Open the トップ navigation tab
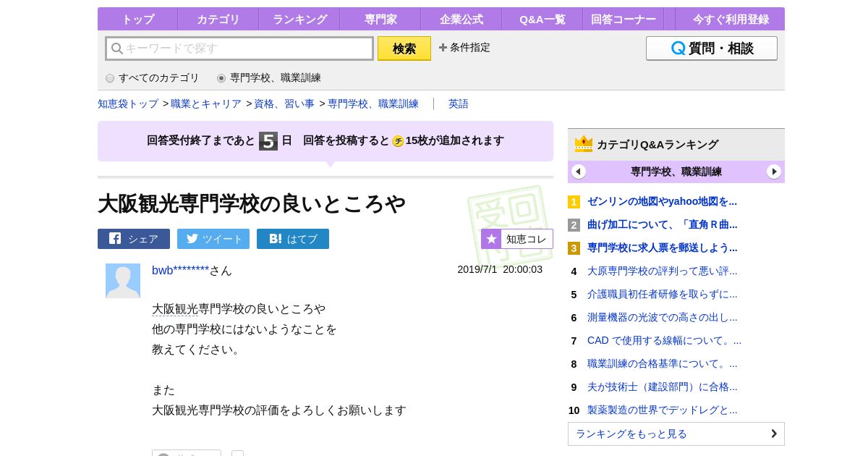868x456 pixels. click(x=137, y=20)
